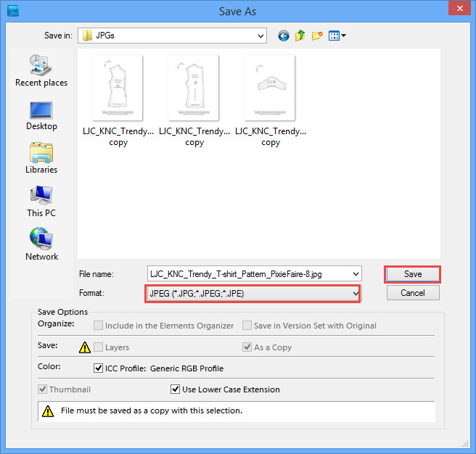Click the Cancel button
This screenshot has height=454, width=476.
coord(412,293)
